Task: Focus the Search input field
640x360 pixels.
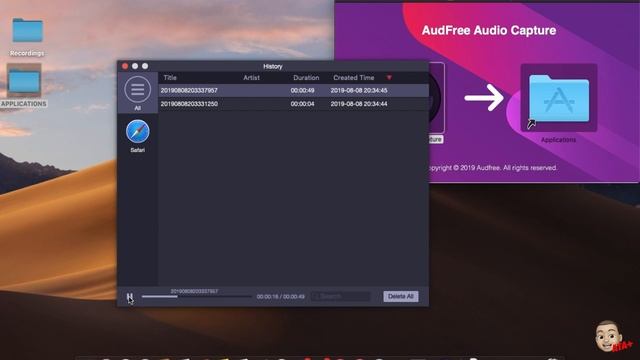Action: pyautogui.click(x=341, y=296)
